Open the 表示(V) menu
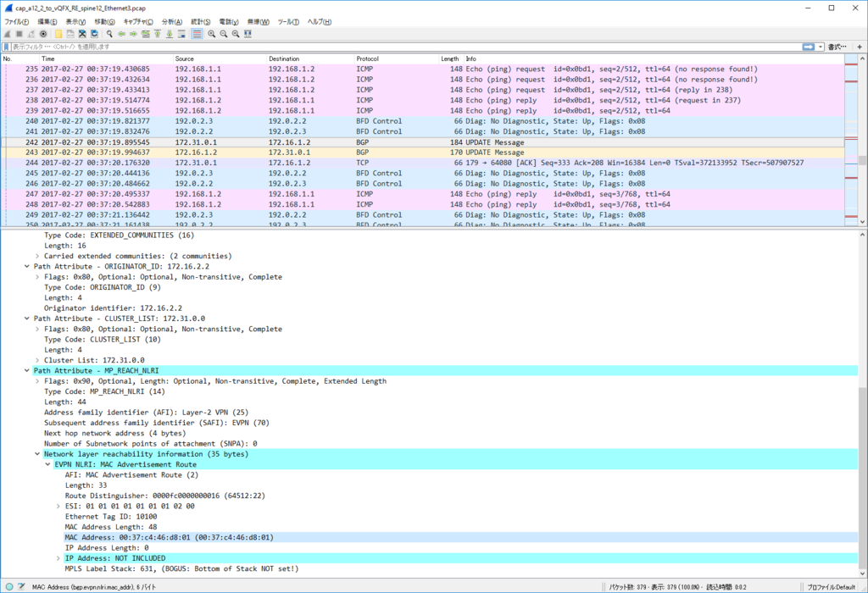Viewport: 868px width, 593px height. 75,21
